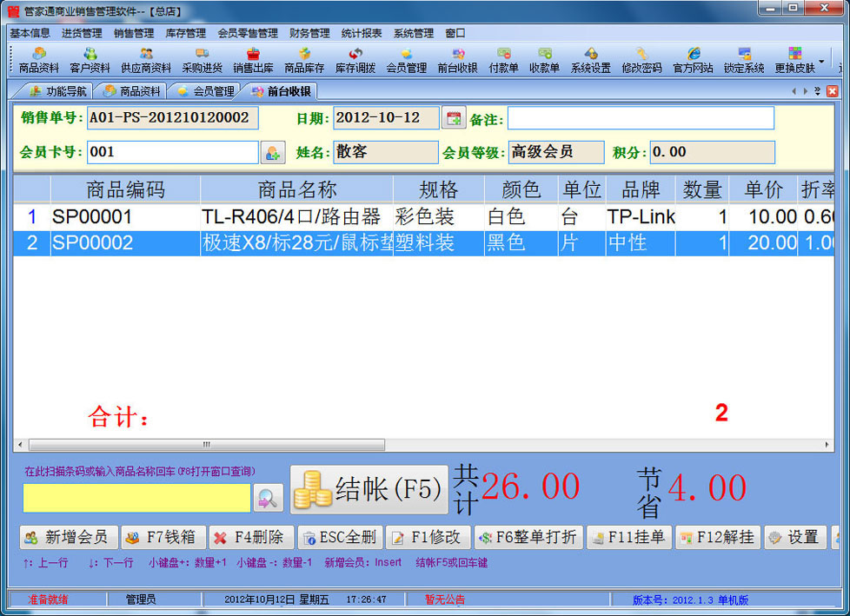Click the 品牌 column header
The width and height of the screenshot is (850, 616).
point(641,189)
